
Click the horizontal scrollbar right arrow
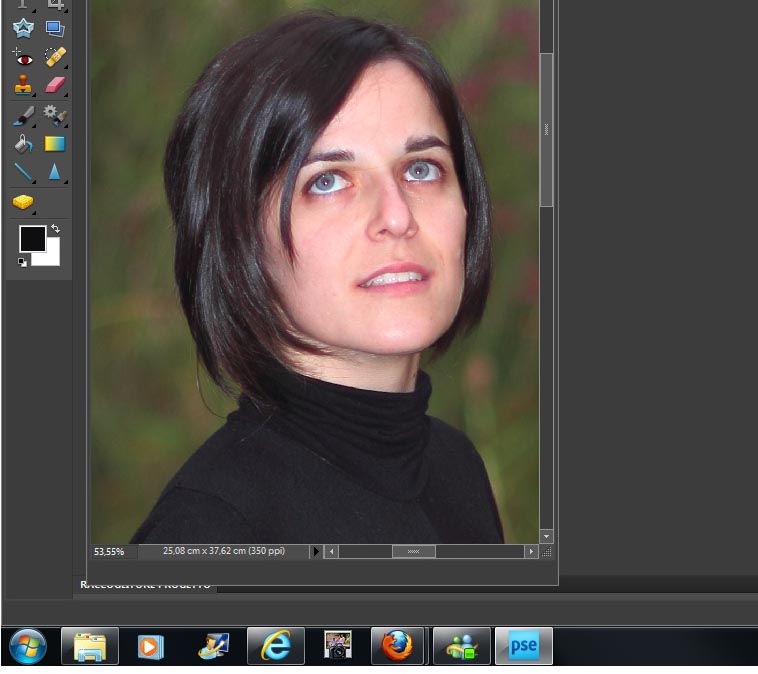[x=531, y=551]
